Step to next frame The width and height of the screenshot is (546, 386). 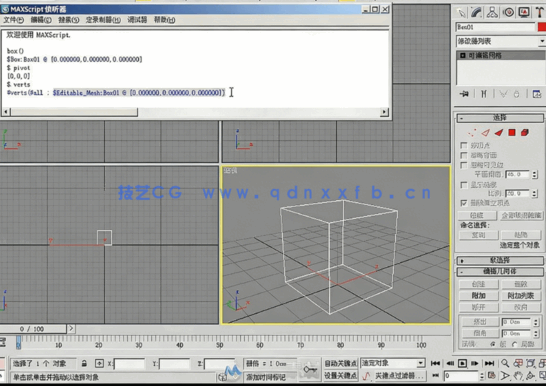[475, 363]
